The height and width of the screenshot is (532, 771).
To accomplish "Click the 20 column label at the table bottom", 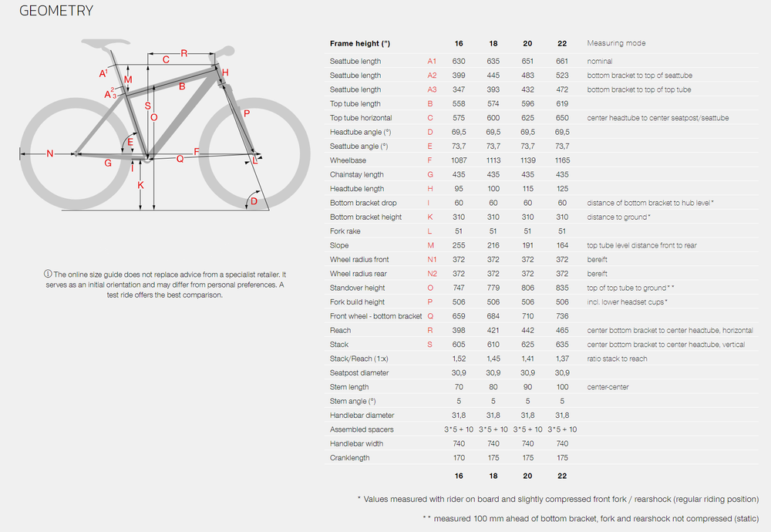I will [x=527, y=476].
